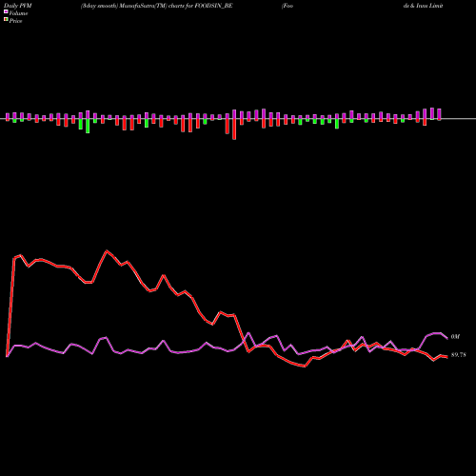
Task: Click the tallest red volume bar at center
Action: pos(234,129)
